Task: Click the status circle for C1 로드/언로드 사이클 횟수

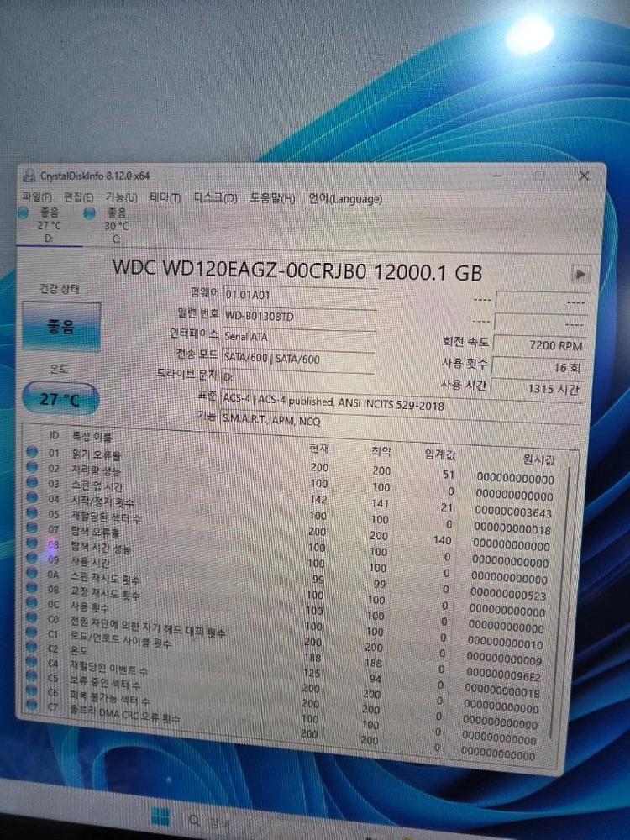Action: point(32,633)
